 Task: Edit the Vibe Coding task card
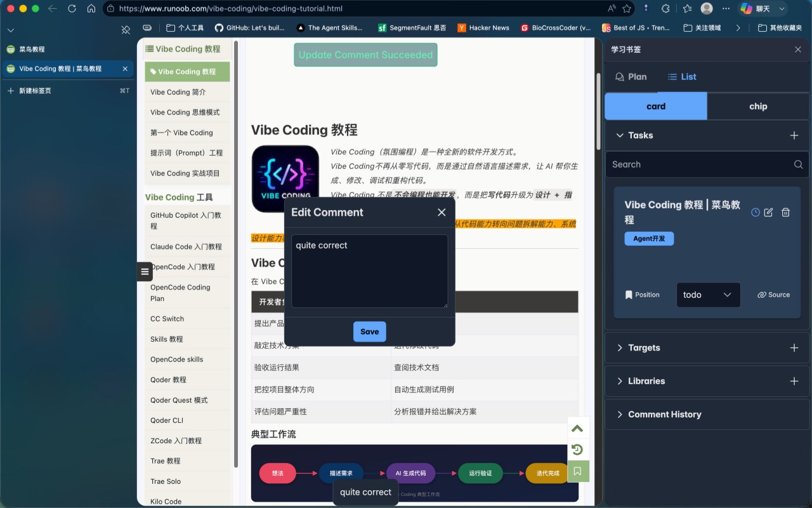[768, 212]
